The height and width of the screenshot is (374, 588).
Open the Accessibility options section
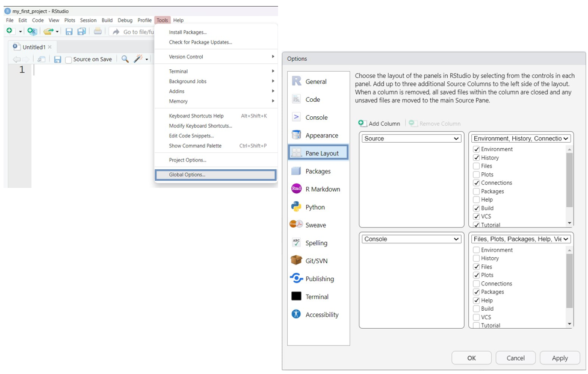[x=321, y=315]
